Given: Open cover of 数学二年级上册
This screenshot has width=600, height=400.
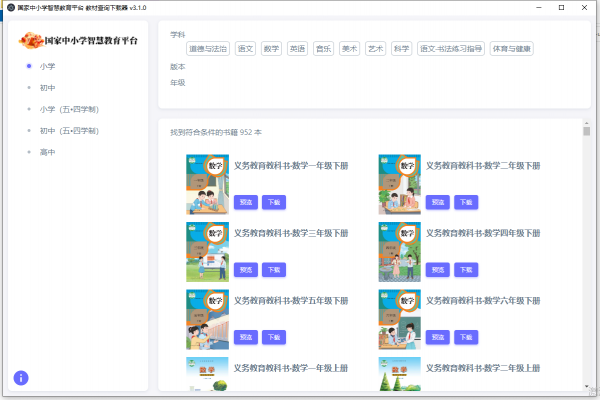Looking at the screenshot, I should (x=399, y=374).
